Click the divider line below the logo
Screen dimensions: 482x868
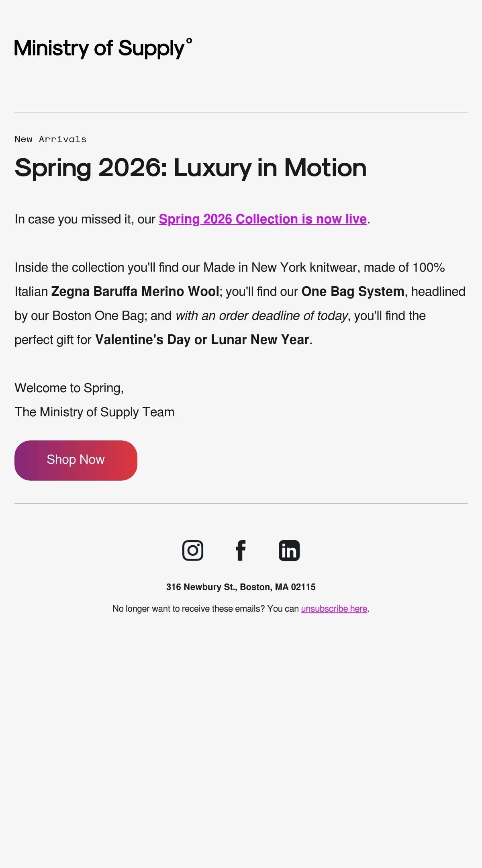[x=241, y=112]
